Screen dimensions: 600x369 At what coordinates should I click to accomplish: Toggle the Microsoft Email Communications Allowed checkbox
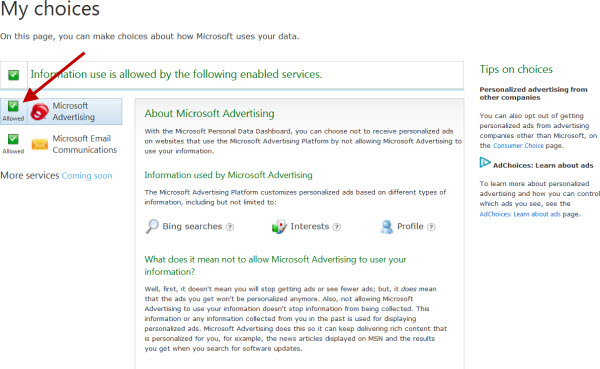click(x=13, y=139)
